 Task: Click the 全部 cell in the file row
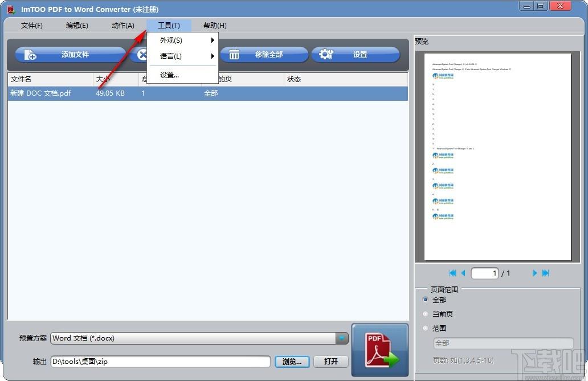(211, 93)
